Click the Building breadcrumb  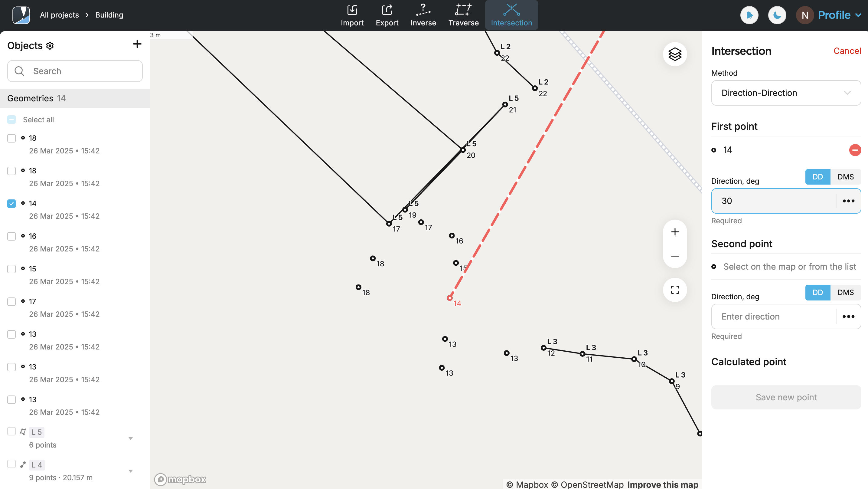point(109,15)
